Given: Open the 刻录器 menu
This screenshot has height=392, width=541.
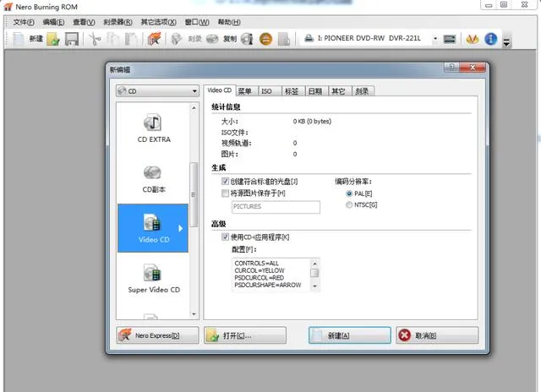Looking at the screenshot, I should 117,23.
